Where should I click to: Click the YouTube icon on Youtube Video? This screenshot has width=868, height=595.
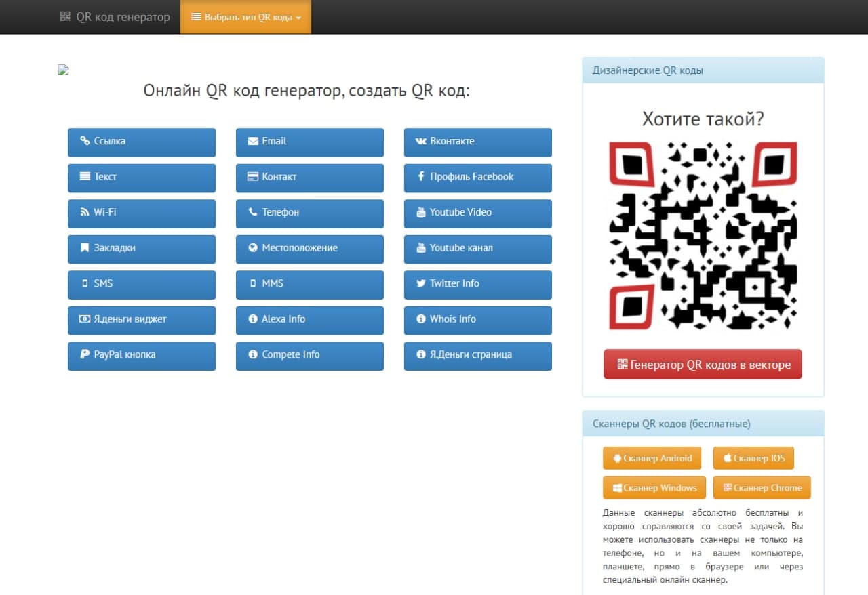421,212
